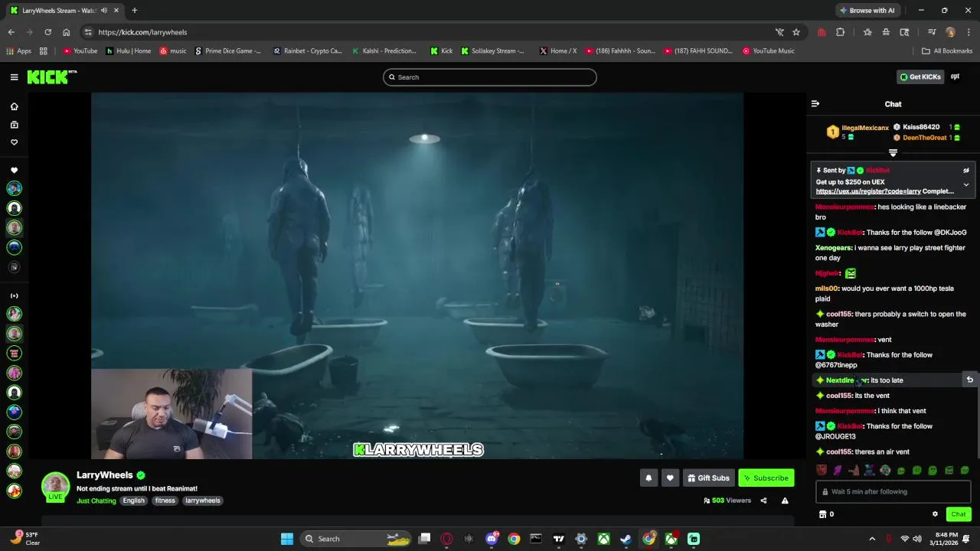The image size is (980, 551).
Task: Click Browse with AI button
Action: coord(867,11)
